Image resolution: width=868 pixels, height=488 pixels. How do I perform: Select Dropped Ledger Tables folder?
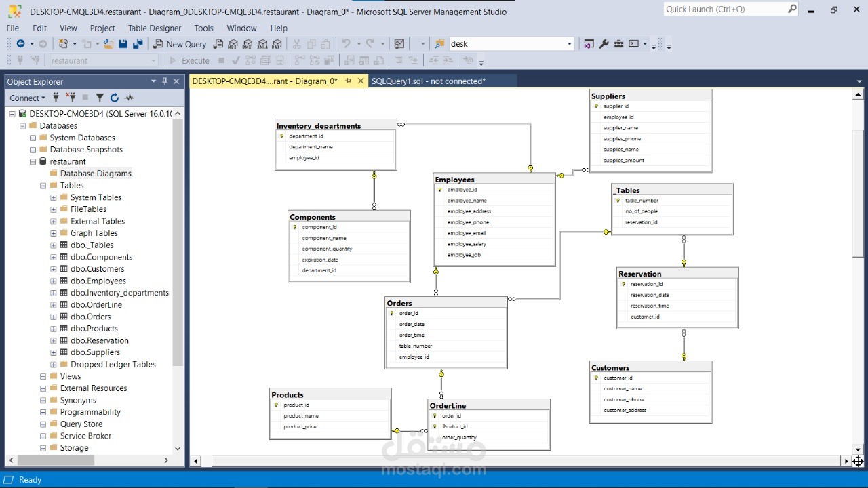pyautogui.click(x=113, y=365)
